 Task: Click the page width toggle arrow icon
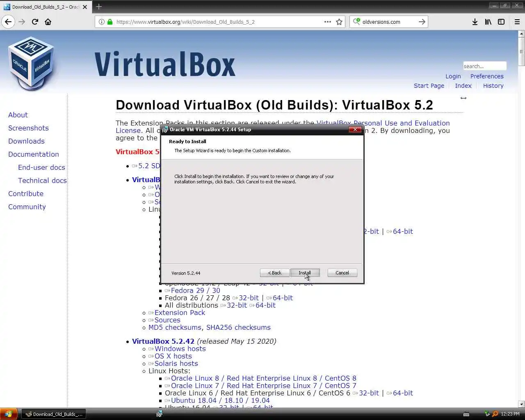pos(463,98)
